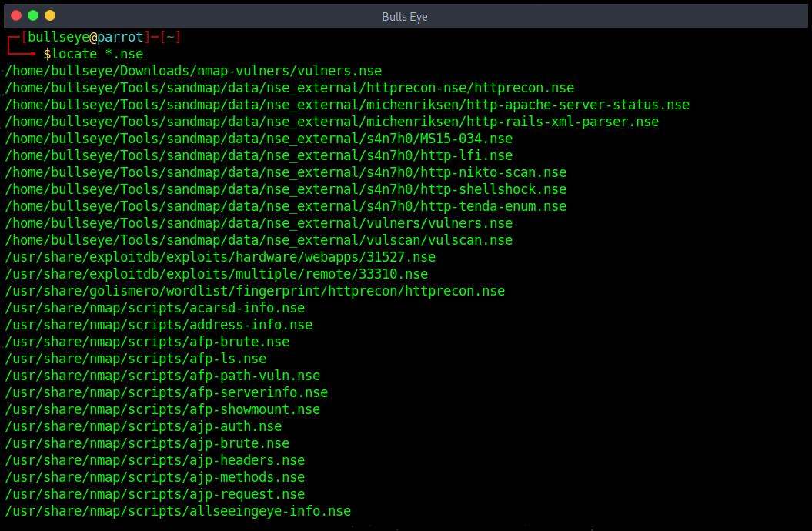Select the afp-path-vuln.nse script line

[x=162, y=375]
